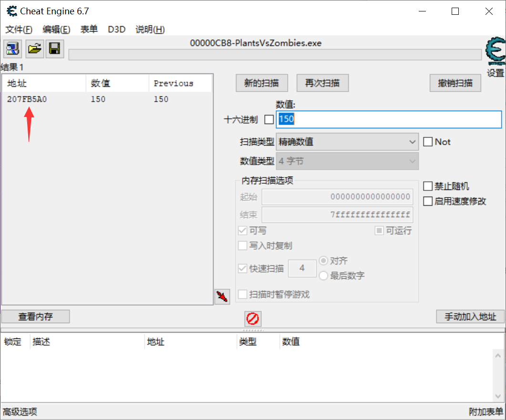The height and width of the screenshot is (420, 506).
Task: Click the 数值 column header in results
Action: click(x=117, y=84)
